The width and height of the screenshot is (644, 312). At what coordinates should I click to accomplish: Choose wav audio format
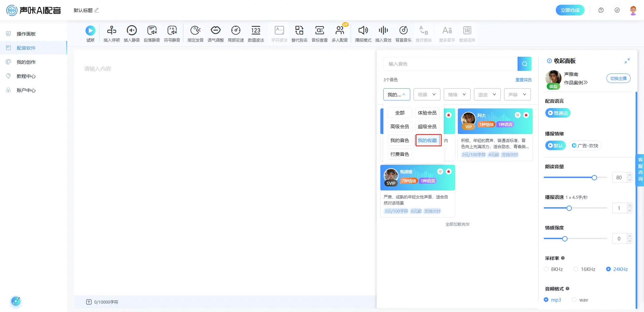click(x=574, y=300)
